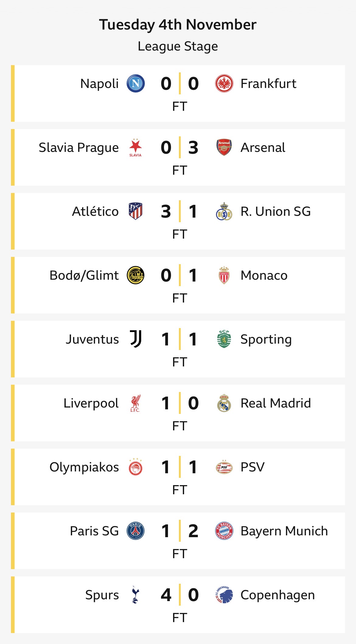Click the Napoli club crest
Viewport: 356px width, 644px height.
tap(135, 84)
